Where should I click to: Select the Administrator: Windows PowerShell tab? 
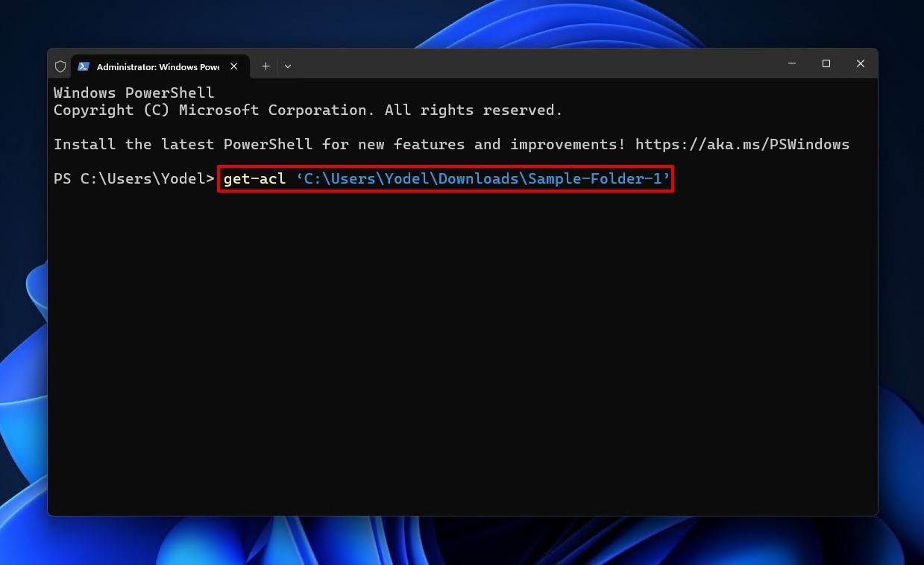click(x=159, y=66)
